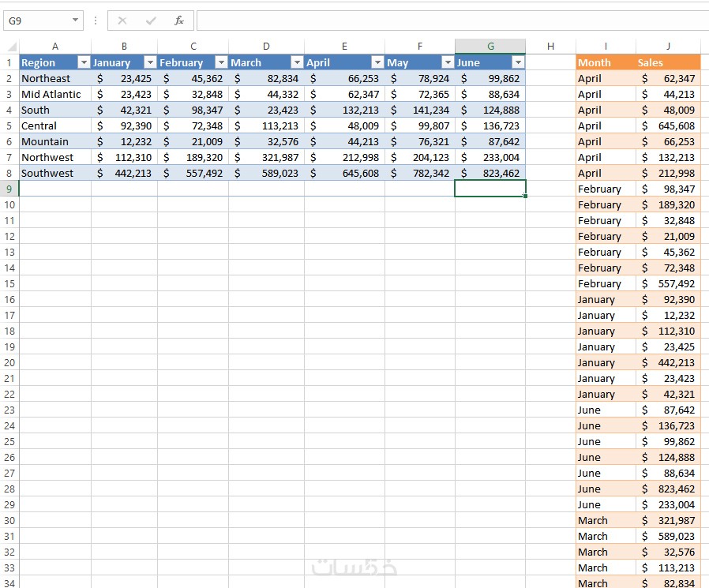Image resolution: width=709 pixels, height=588 pixels.
Task: Select column B header
Action: (x=124, y=46)
